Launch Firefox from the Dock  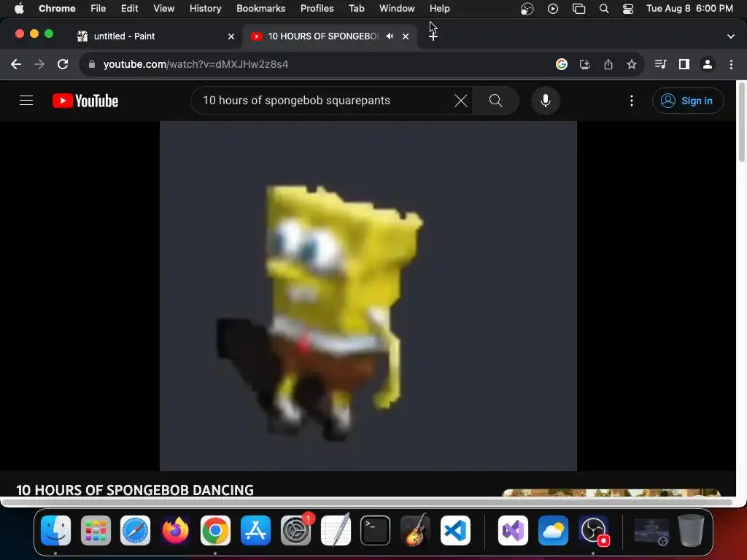pyautogui.click(x=175, y=530)
